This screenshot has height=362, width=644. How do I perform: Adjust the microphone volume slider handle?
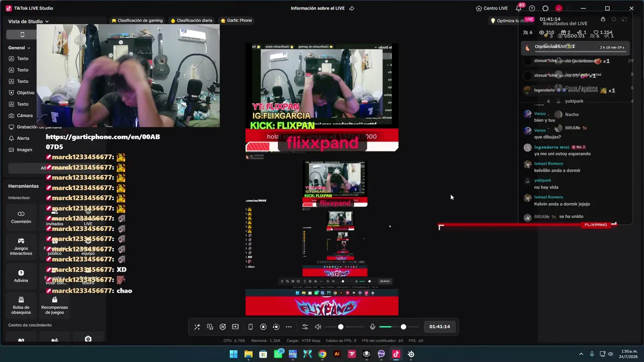tap(404, 327)
